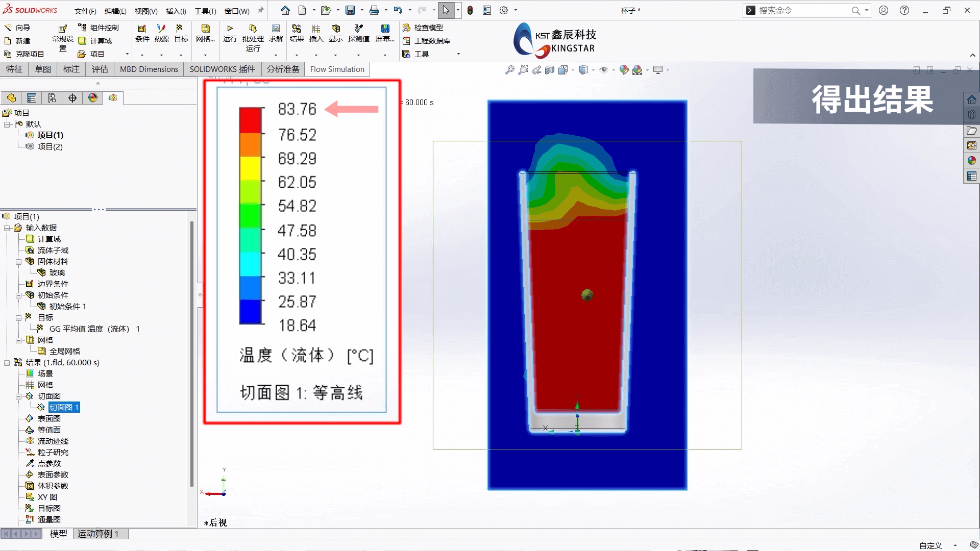Open the 插入(I) menu
Viewport: 980px width, 551px height.
click(x=176, y=10)
